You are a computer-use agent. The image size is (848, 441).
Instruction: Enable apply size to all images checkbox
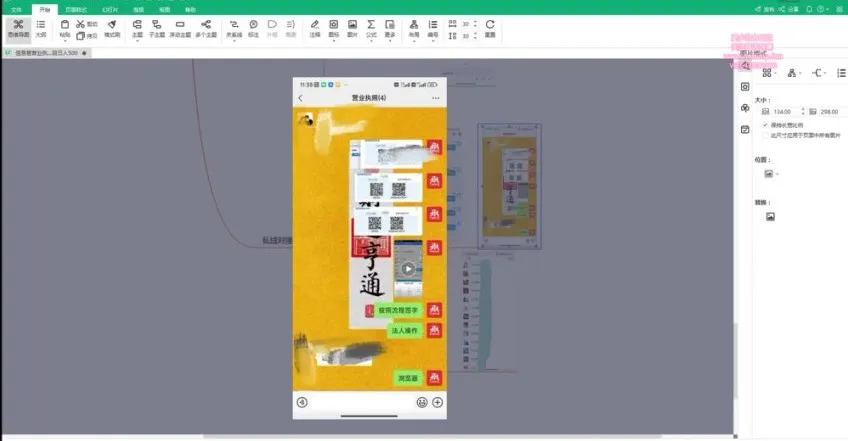click(x=765, y=133)
